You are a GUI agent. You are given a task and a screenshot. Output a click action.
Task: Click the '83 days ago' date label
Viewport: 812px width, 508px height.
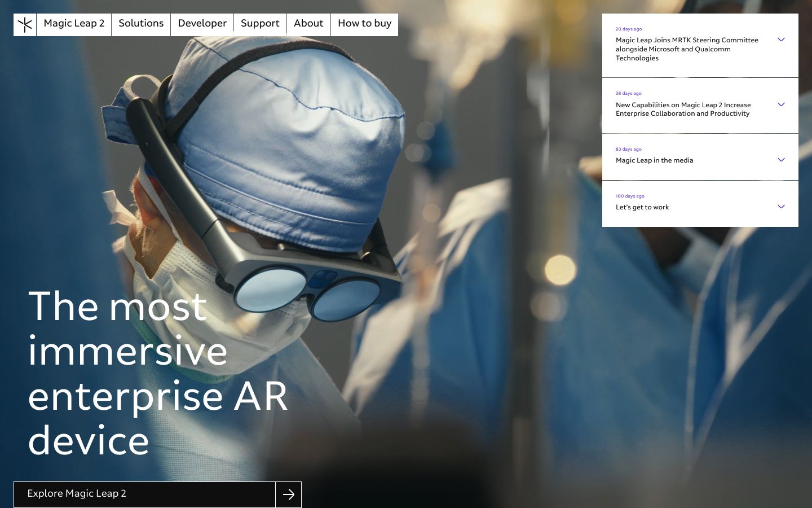(629, 149)
